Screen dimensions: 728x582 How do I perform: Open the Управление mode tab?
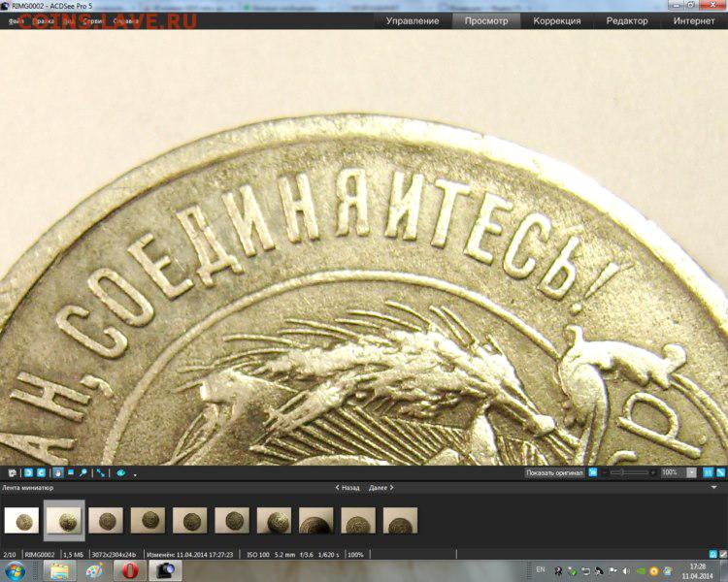pyautogui.click(x=413, y=21)
